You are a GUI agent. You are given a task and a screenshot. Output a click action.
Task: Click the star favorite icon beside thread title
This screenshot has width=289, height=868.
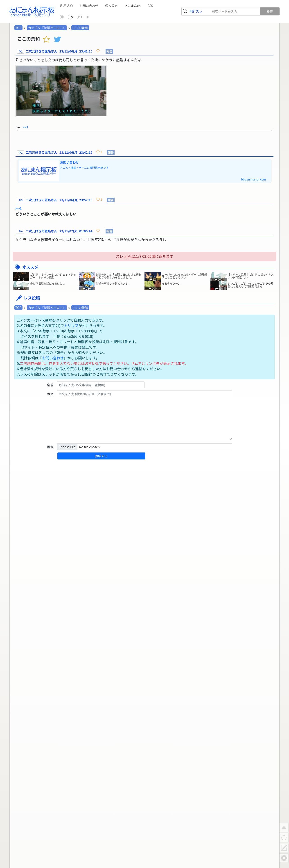pyautogui.click(x=46, y=39)
